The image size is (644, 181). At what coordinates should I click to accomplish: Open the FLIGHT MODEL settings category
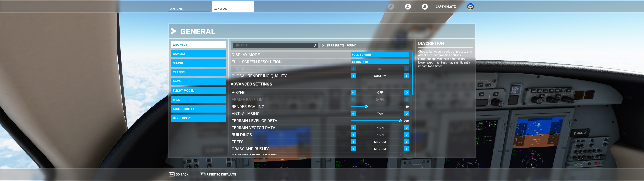click(198, 90)
